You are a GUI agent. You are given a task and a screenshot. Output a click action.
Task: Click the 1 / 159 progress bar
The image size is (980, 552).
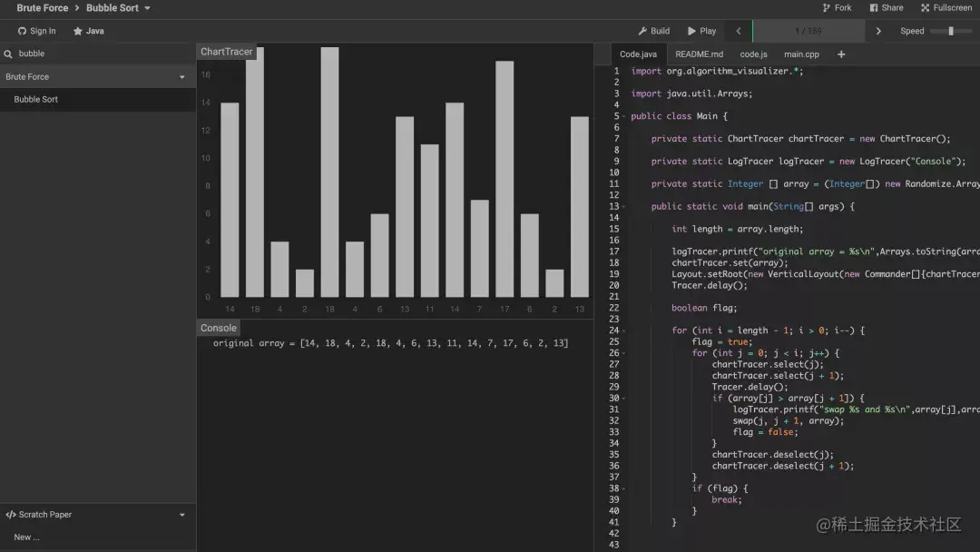coord(808,31)
